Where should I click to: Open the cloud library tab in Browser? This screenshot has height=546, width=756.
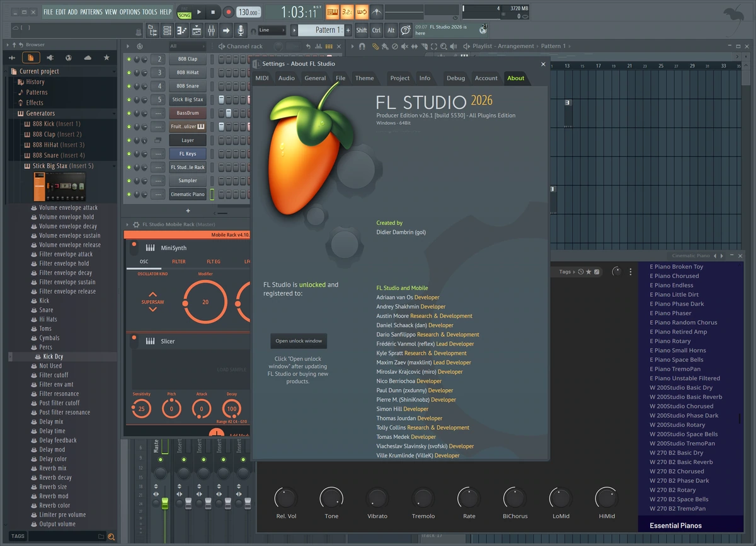tap(88, 57)
